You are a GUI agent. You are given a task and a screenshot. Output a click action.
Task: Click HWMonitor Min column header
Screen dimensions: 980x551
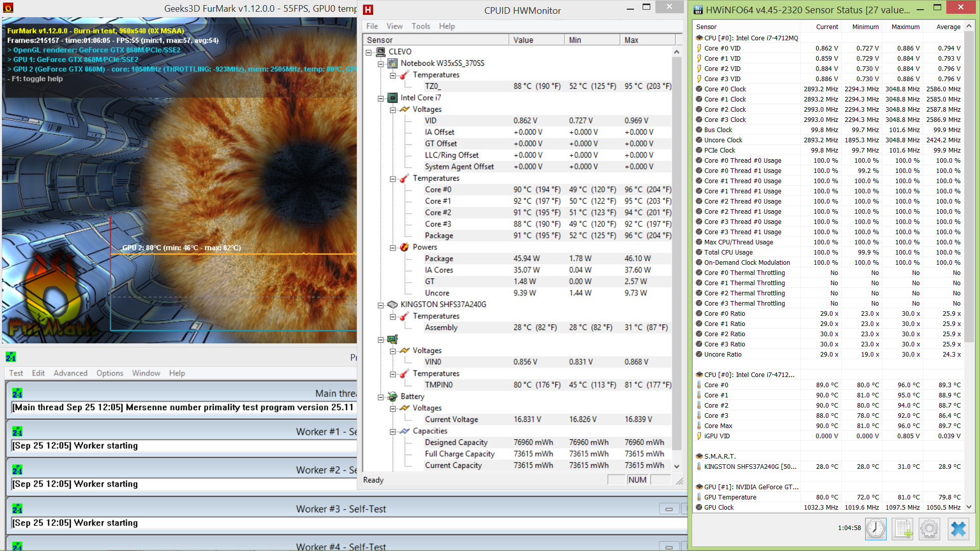coord(592,40)
